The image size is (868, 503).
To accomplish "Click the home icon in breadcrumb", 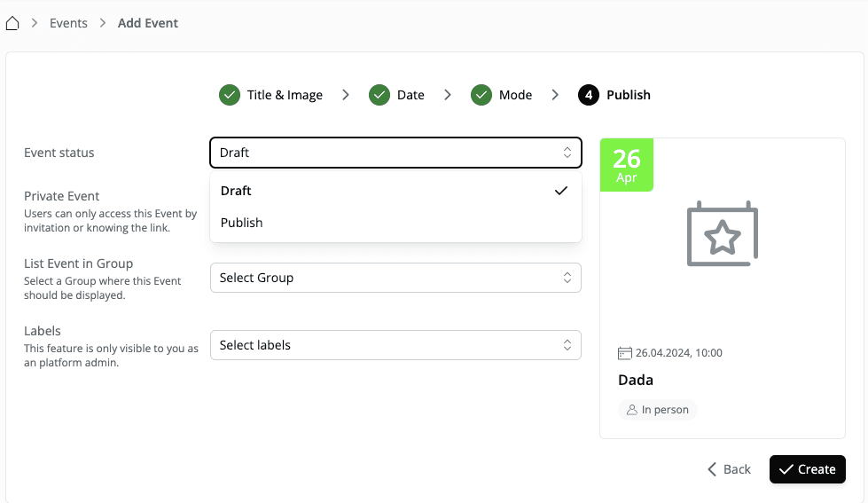I will point(12,23).
